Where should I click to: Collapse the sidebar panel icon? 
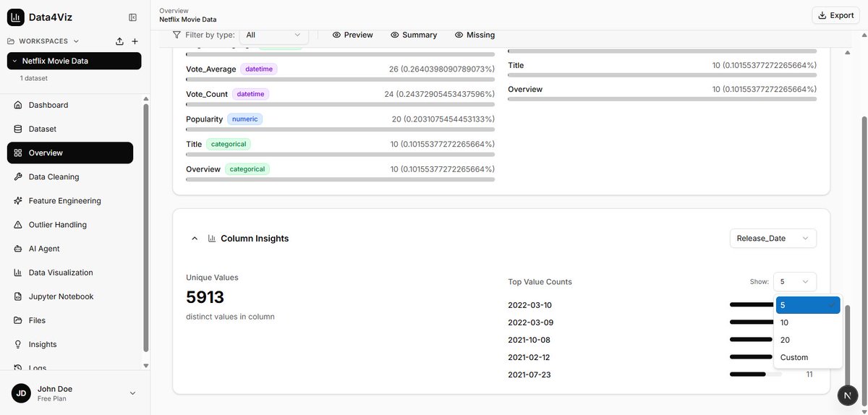pos(132,17)
